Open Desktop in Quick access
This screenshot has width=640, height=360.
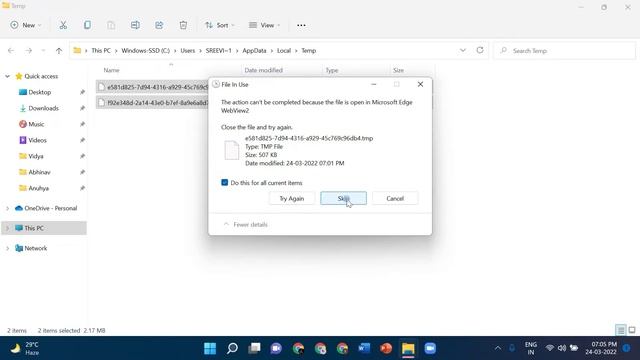[40, 92]
